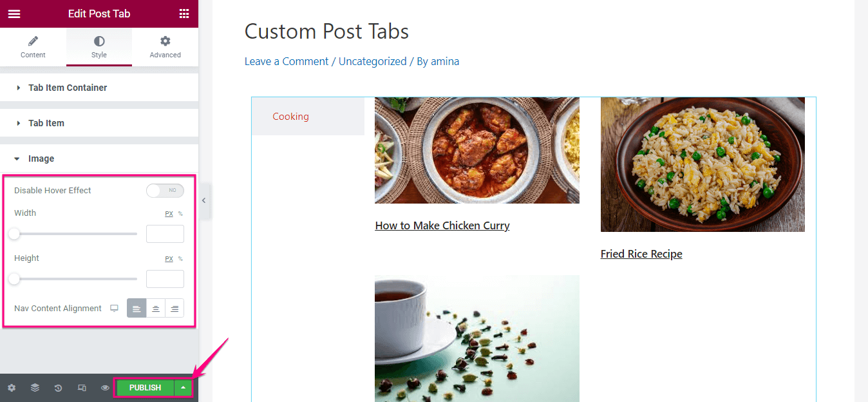Image resolution: width=868 pixels, height=402 pixels.
Task: Preview changes with the eye icon
Action: tap(104, 387)
